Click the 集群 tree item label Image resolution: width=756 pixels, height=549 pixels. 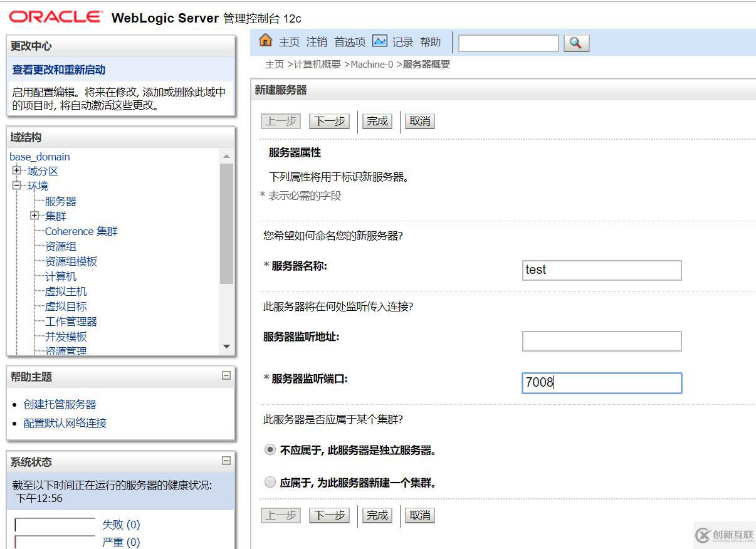click(x=55, y=216)
